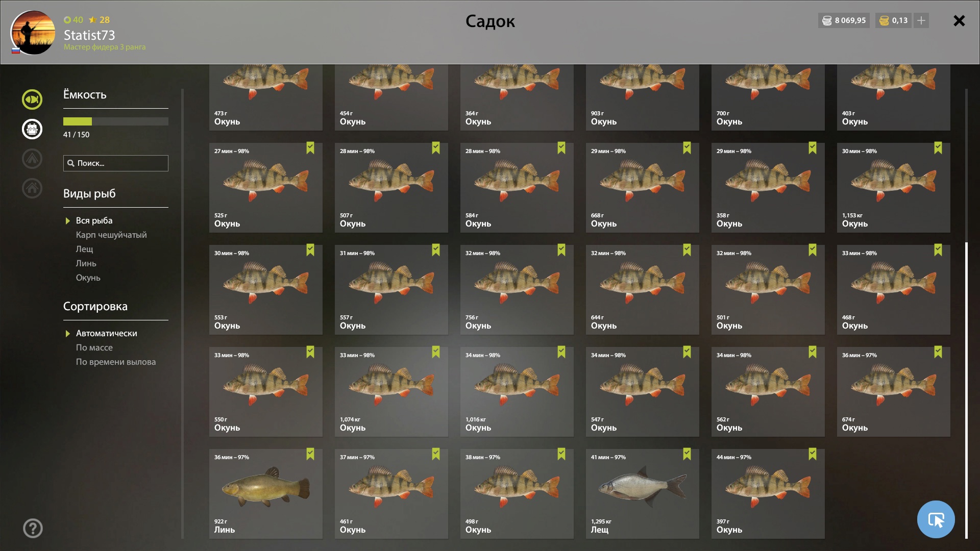Viewport: 980px width, 551px height.
Task: Add premium coins with the plus icon
Action: [x=921, y=20]
